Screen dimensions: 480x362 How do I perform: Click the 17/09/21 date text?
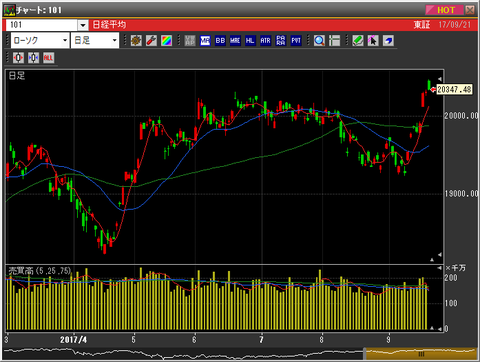click(455, 25)
